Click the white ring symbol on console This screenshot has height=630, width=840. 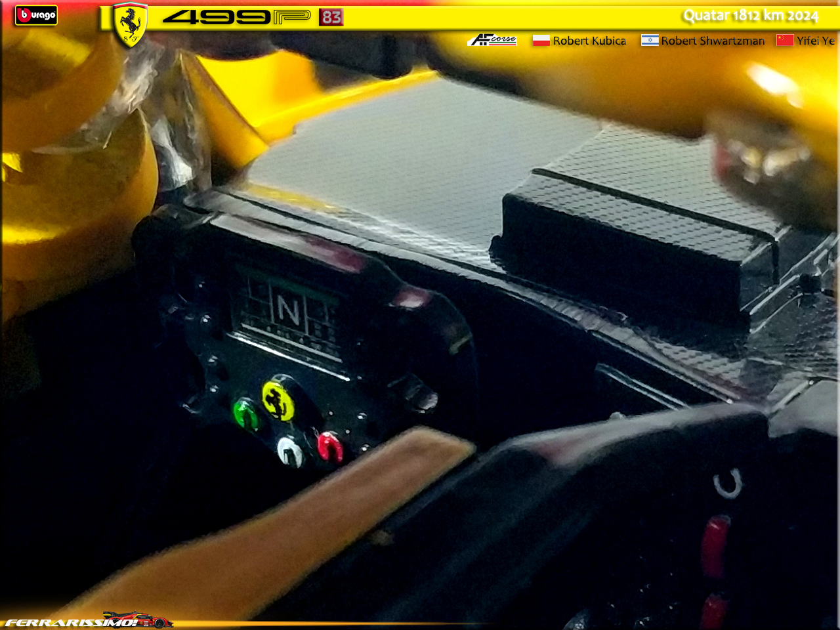pos(727,484)
